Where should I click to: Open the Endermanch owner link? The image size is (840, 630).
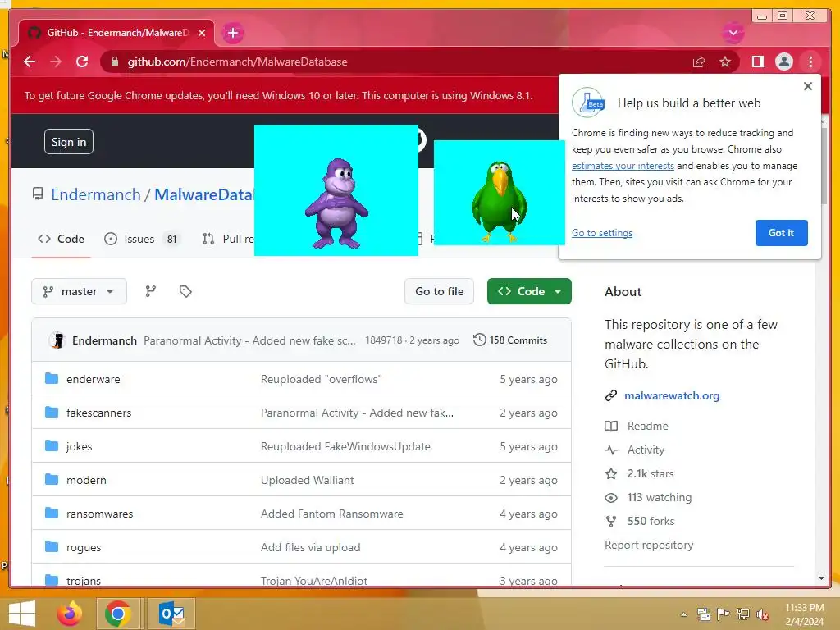coord(96,195)
